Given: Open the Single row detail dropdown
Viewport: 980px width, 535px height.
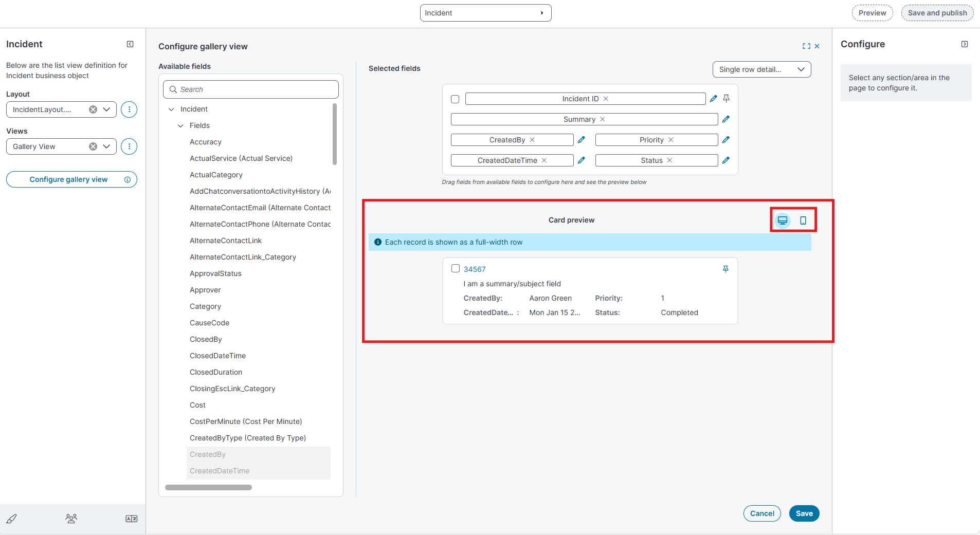Looking at the screenshot, I should point(761,69).
